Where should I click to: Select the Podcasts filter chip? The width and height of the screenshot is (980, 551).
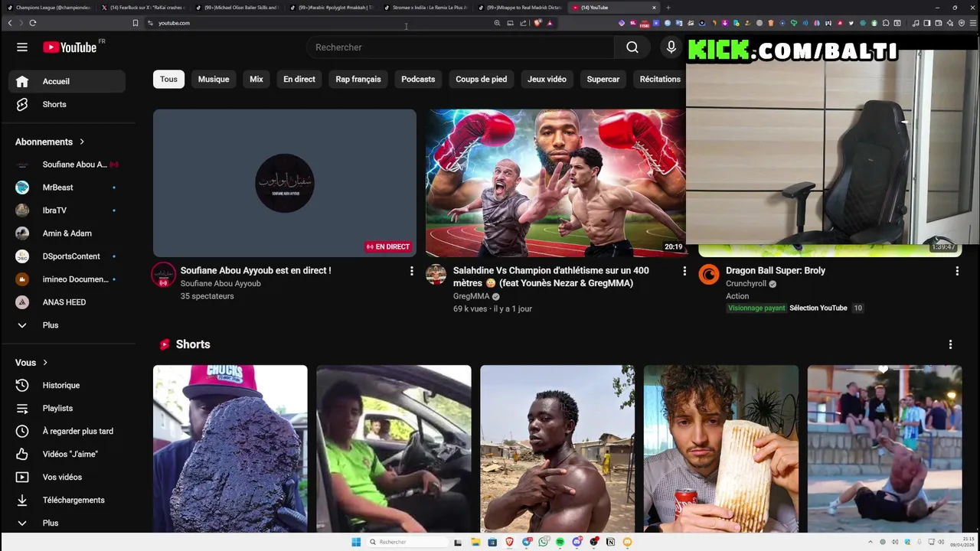418,79
